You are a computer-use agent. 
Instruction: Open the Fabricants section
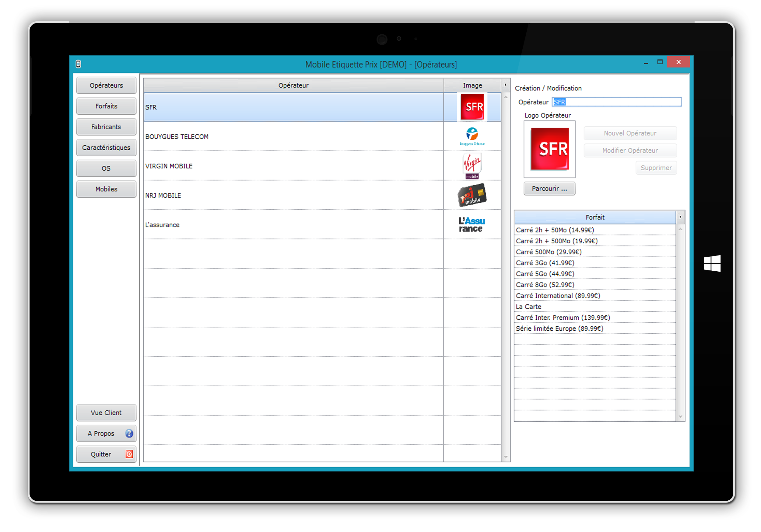tap(106, 127)
